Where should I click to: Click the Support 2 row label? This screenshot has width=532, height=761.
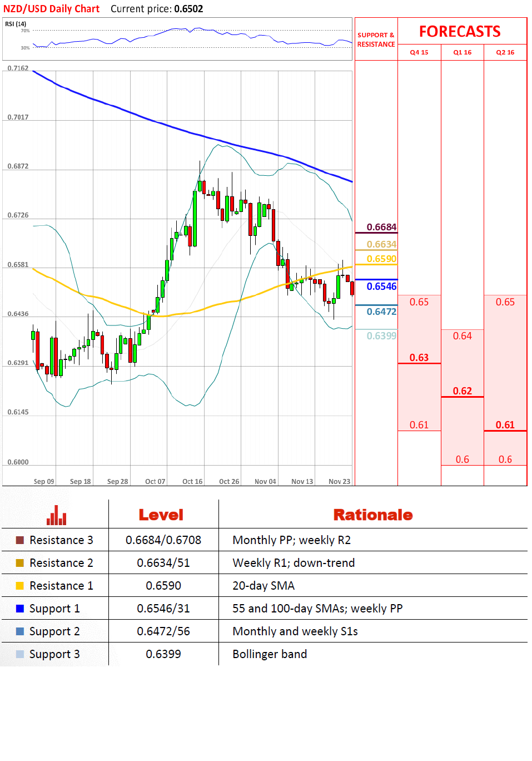(54, 632)
